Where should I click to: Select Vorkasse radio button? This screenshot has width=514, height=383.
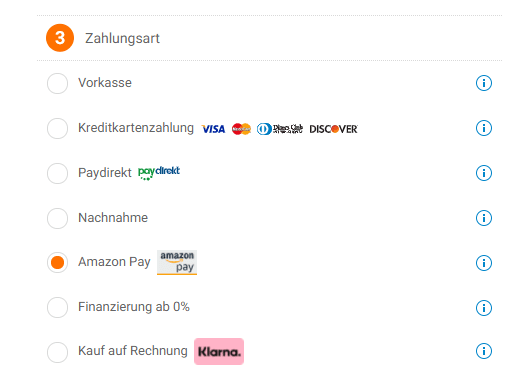(x=57, y=83)
